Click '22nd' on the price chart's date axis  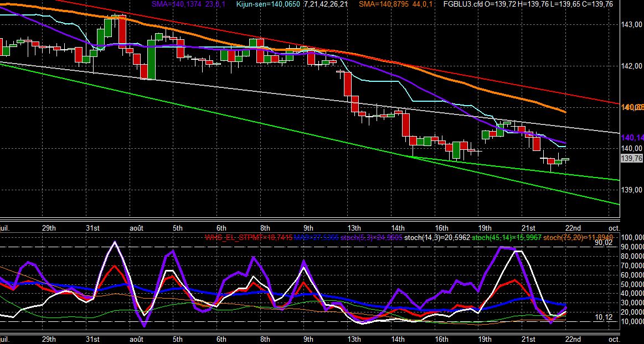tap(573, 228)
